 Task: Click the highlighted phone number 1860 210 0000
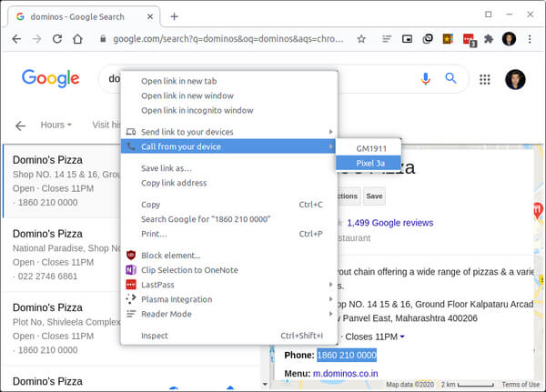[347, 355]
